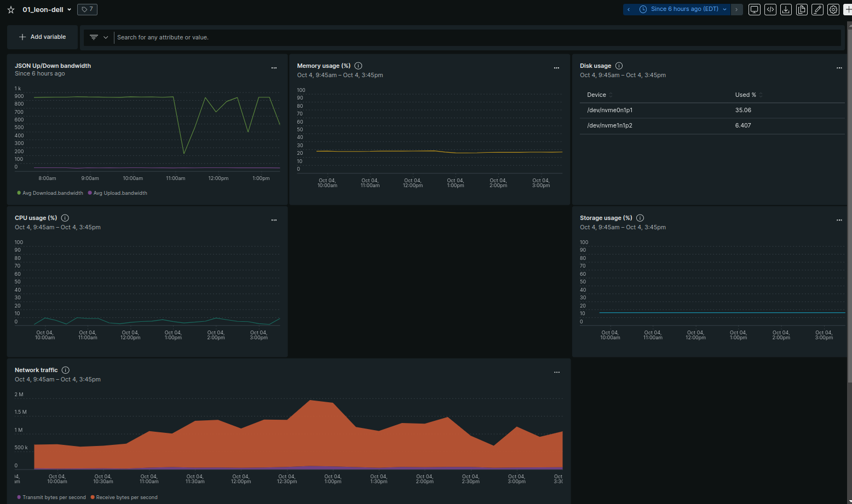Open the Network traffic panel options menu

(x=556, y=372)
